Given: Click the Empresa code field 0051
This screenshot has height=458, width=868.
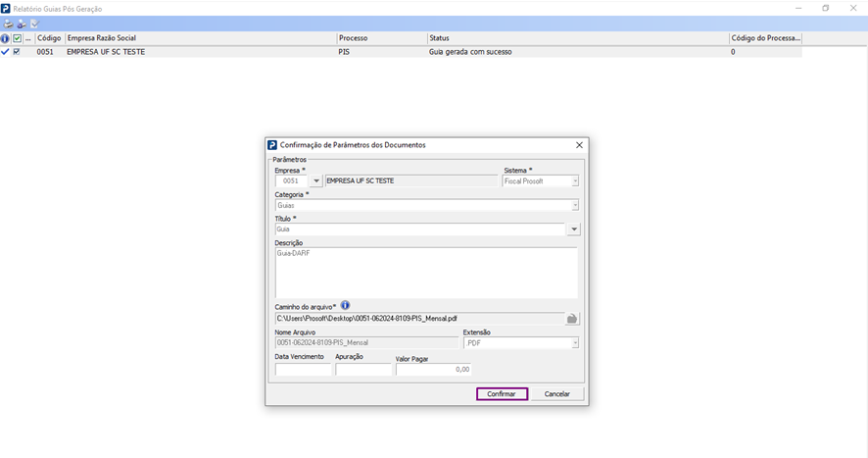Looking at the screenshot, I should 292,180.
